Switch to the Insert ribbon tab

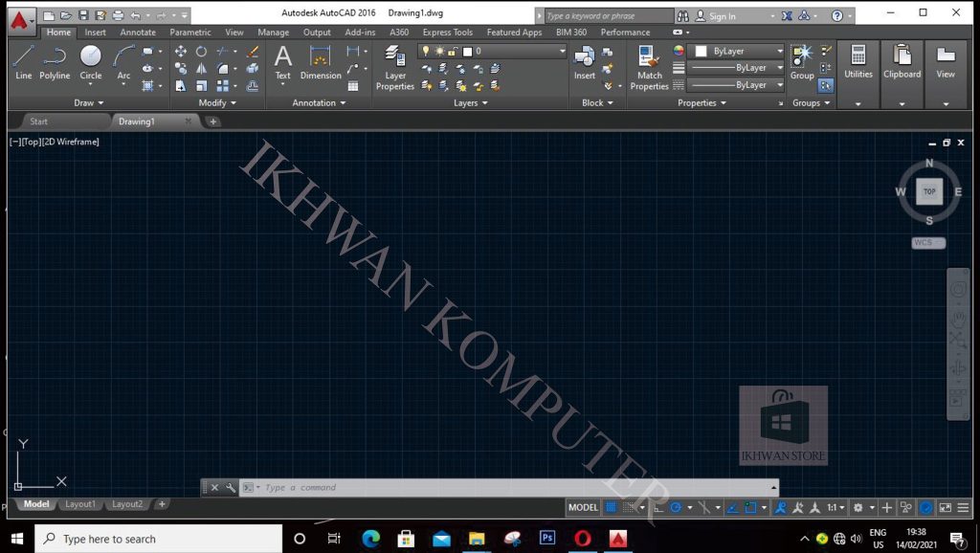click(x=96, y=32)
